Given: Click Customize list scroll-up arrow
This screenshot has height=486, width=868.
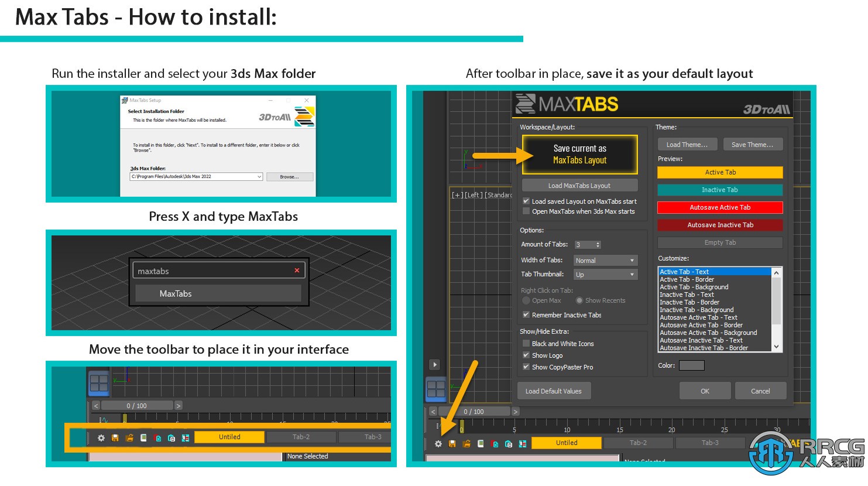Looking at the screenshot, I should click(777, 273).
